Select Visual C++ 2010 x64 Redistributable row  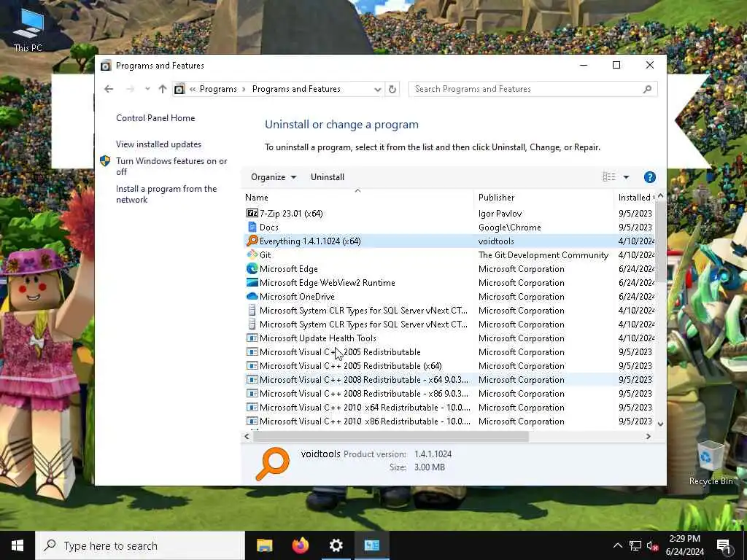pyautogui.click(x=448, y=407)
